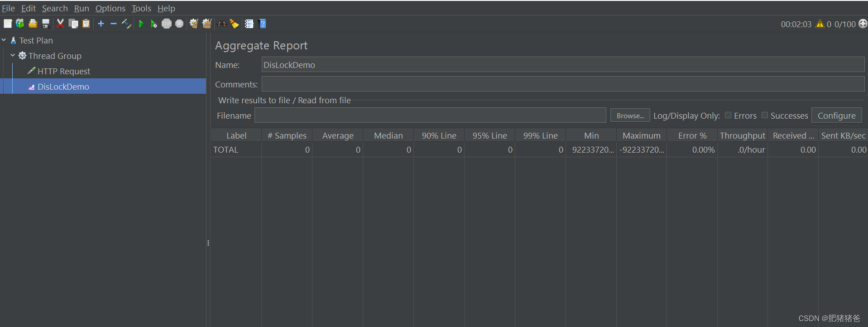Toggle the Successes checkbox
The image size is (868, 327).
pyautogui.click(x=765, y=115)
